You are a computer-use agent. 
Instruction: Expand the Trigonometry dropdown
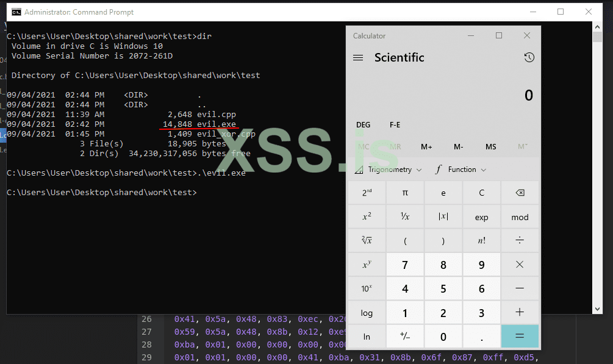388,170
